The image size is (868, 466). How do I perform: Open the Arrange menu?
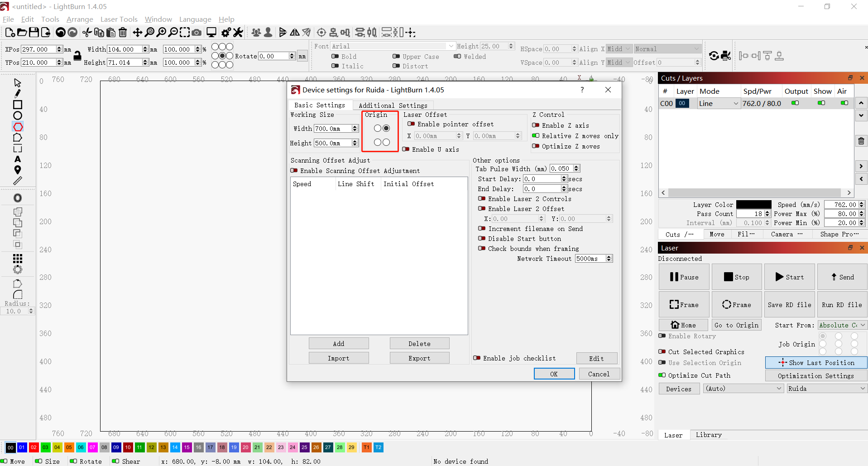(80, 19)
